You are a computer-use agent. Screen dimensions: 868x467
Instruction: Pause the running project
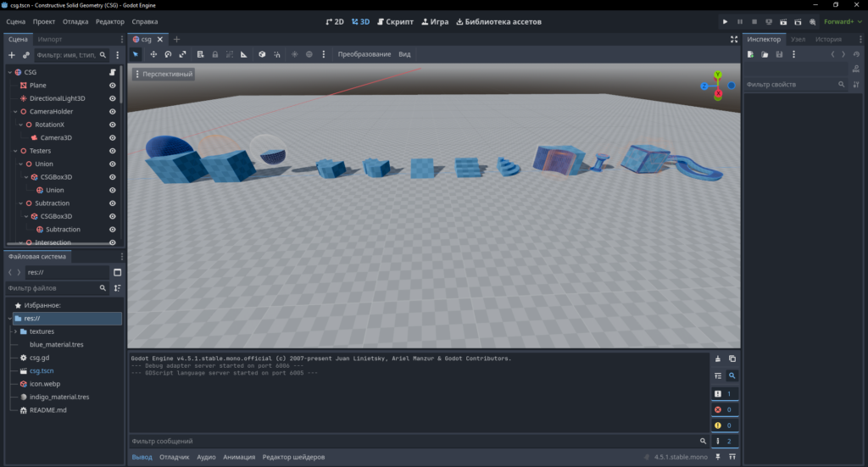(739, 21)
